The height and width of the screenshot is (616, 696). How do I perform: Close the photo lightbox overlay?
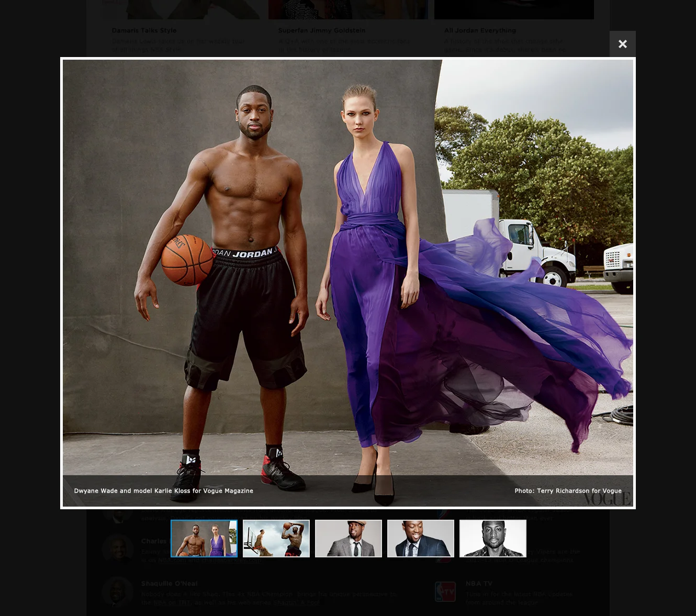click(x=622, y=44)
